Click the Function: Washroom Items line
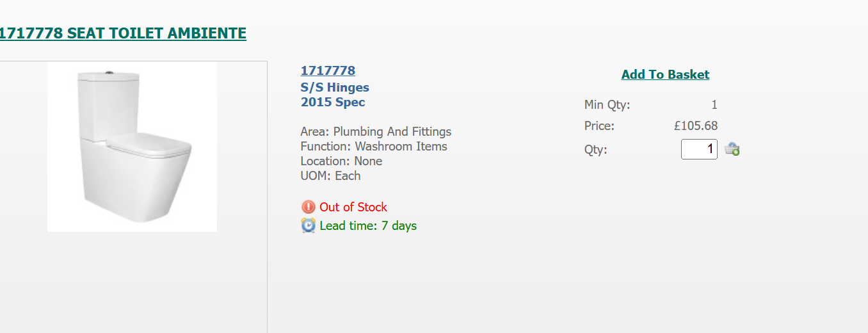 [x=374, y=146]
